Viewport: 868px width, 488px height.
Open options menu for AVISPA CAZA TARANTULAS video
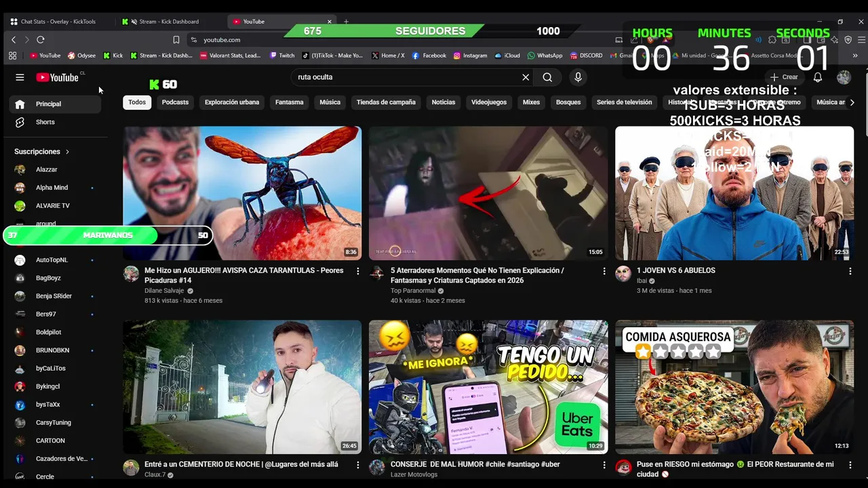358,271
